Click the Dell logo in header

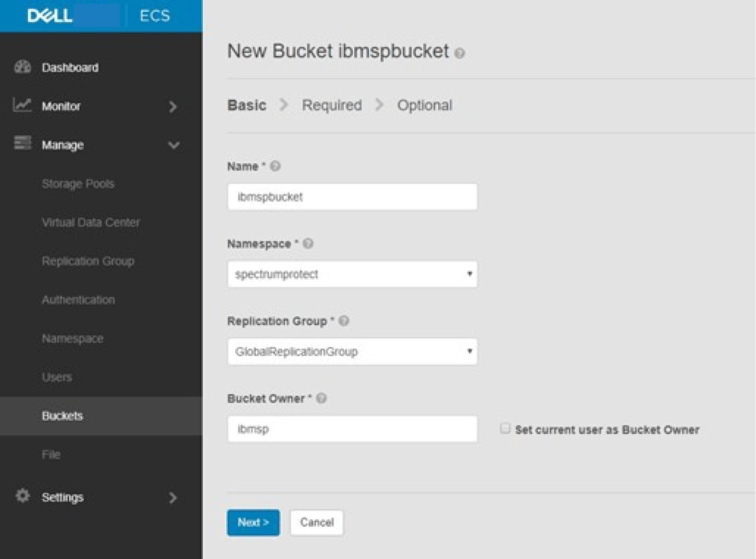tap(50, 16)
